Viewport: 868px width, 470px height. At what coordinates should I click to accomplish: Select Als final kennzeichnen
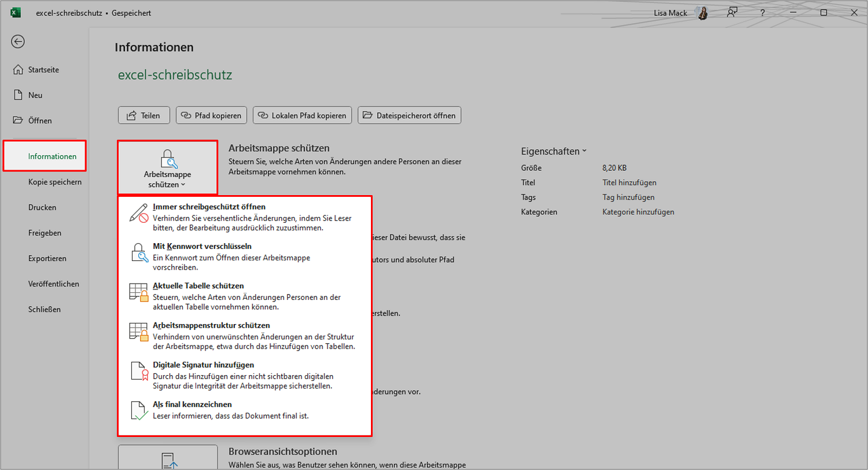[244, 410]
